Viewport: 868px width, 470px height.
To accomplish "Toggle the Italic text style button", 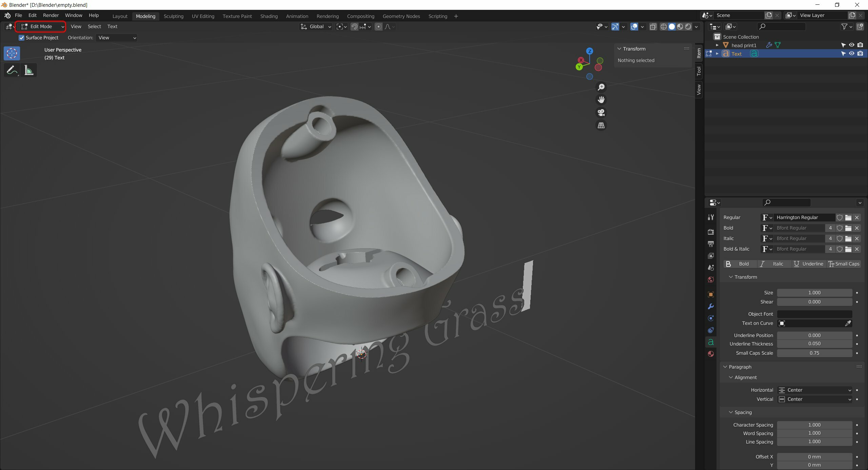I will point(775,264).
